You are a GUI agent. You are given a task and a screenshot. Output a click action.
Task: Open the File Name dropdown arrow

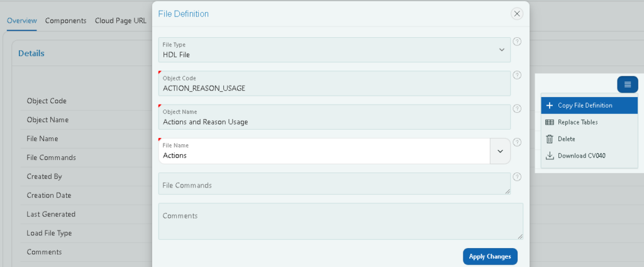tap(500, 151)
